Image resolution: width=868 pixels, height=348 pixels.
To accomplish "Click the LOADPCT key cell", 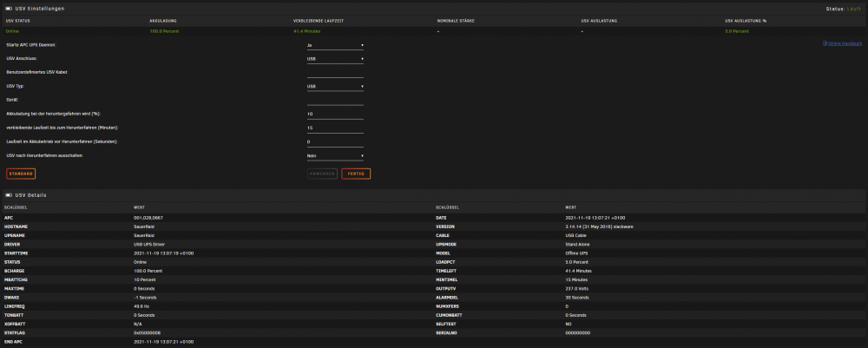I will click(446, 262).
